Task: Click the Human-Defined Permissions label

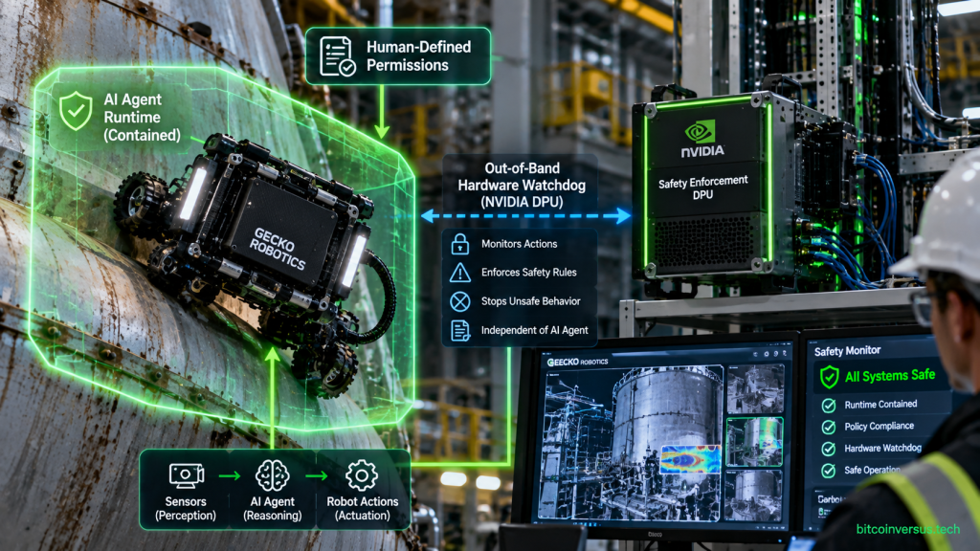Action: [x=418, y=56]
